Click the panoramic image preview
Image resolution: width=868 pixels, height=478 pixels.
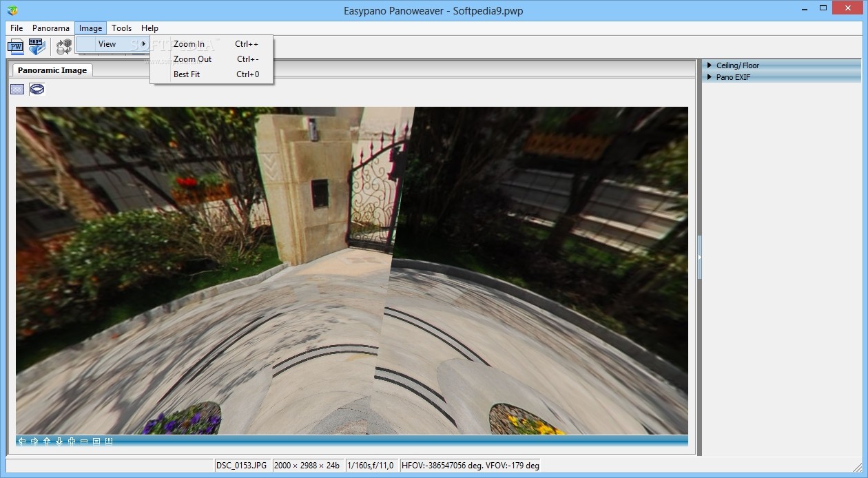pos(351,271)
